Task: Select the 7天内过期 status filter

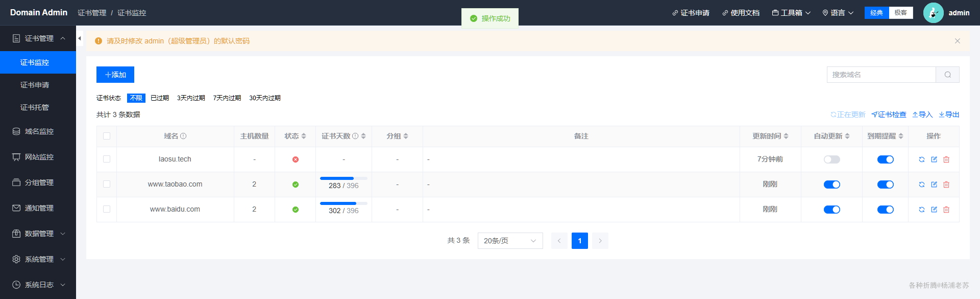Action: coord(227,98)
